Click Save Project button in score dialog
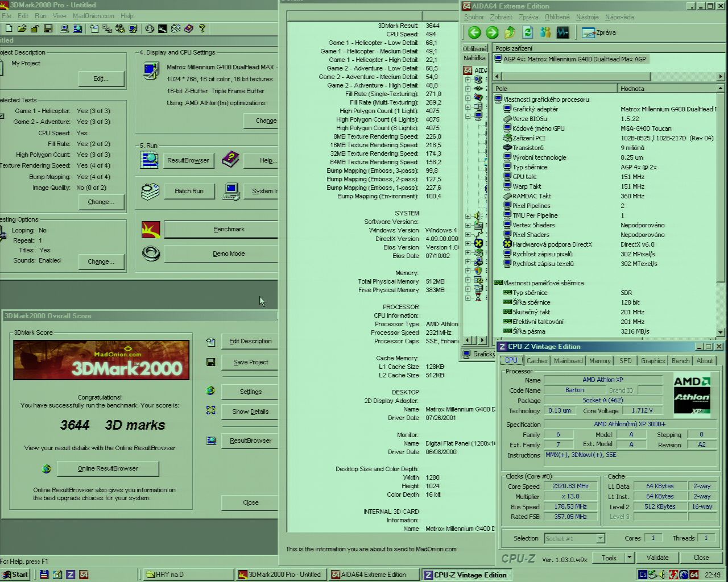Screen dimensions: 728x582 point(250,362)
